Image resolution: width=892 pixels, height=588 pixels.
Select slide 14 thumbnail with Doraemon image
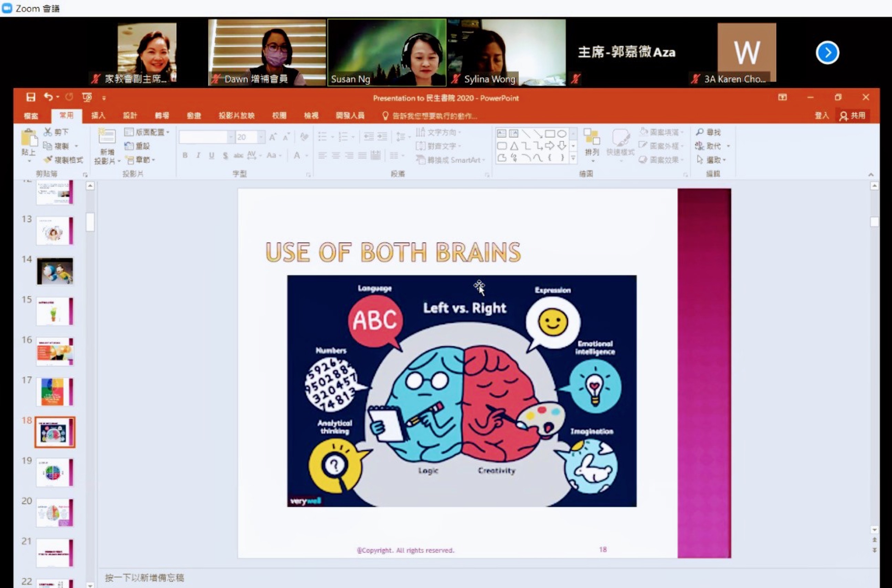55,271
